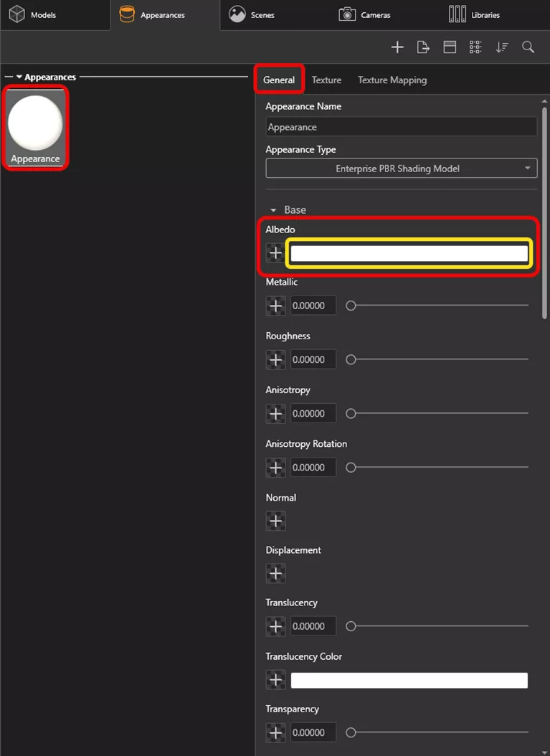Switch to the Texture Mapping tab
The width and height of the screenshot is (550, 756).
(392, 80)
